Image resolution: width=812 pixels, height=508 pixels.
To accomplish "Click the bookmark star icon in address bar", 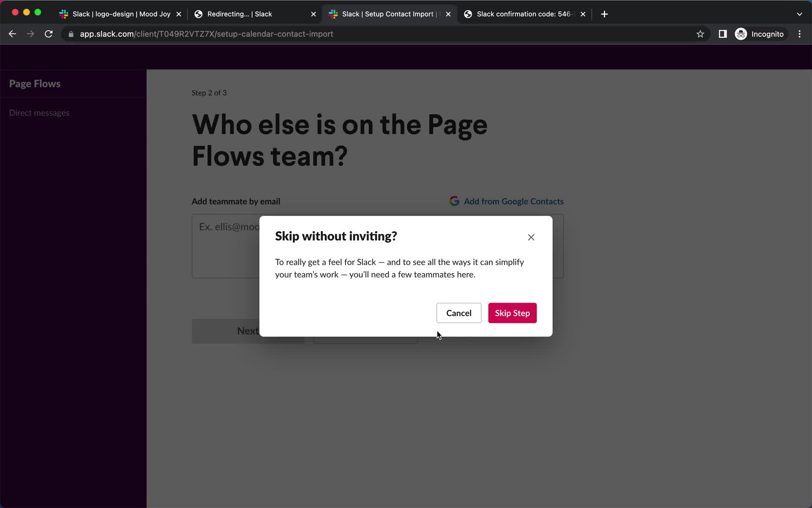I will tap(700, 34).
